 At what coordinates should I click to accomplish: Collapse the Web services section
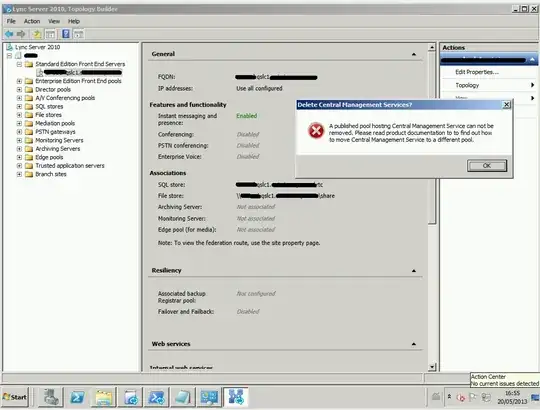[x=414, y=344]
